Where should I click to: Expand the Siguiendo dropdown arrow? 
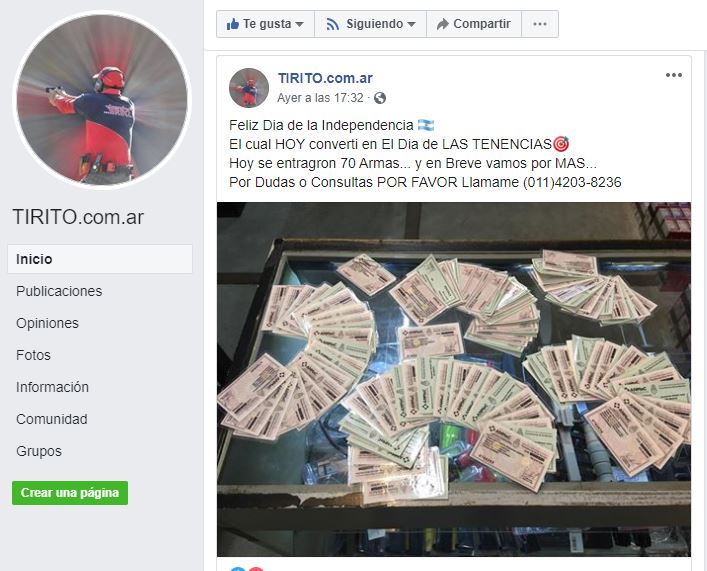pyautogui.click(x=411, y=24)
